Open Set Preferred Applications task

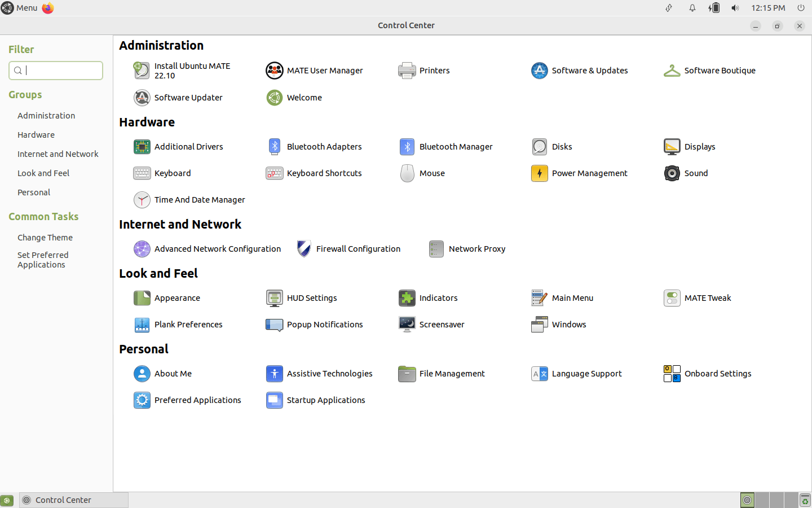pyautogui.click(x=43, y=260)
